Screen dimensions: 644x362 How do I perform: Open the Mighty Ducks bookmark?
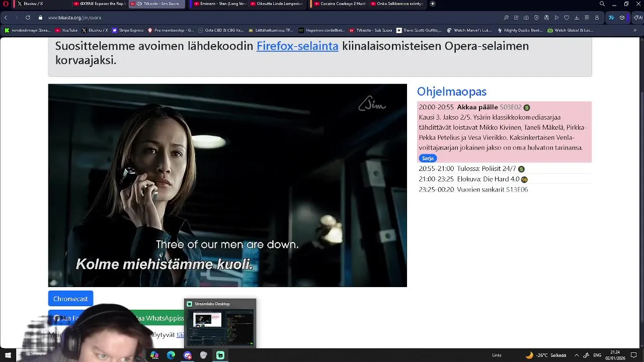point(519,30)
